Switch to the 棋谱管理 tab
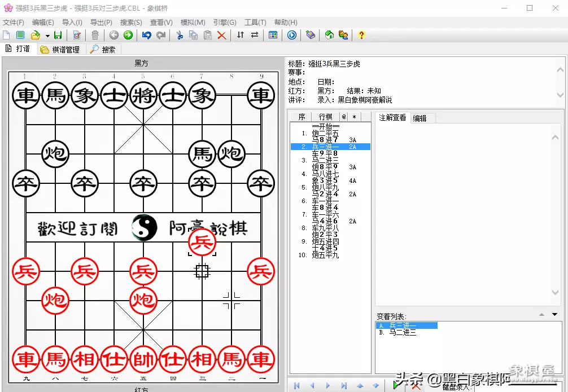The image size is (568, 392). [62, 50]
